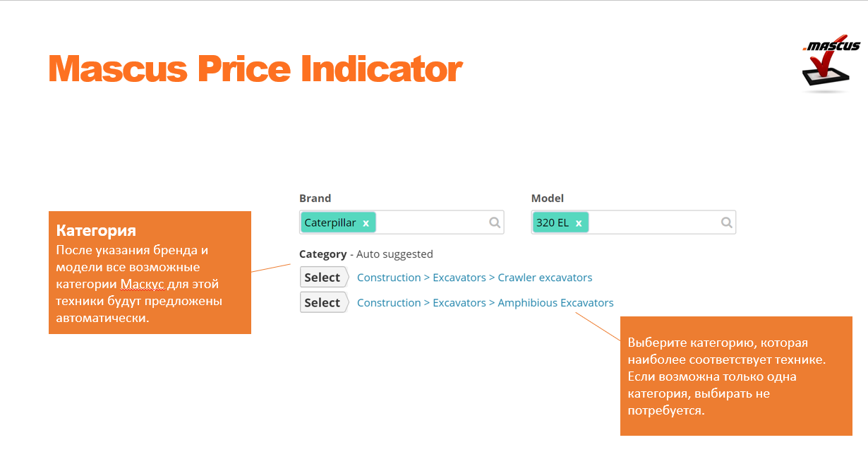868x464 pixels.
Task: Select the Crawler excavators category button
Action: [324, 278]
